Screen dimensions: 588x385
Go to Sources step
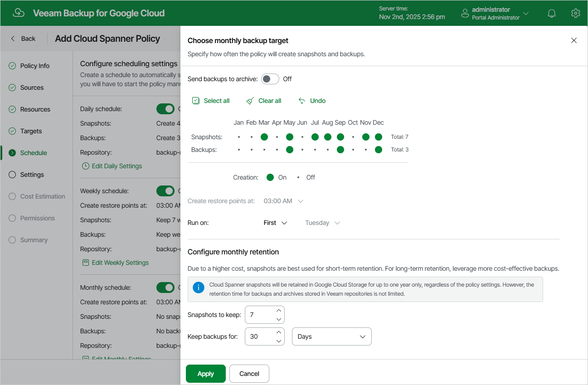click(x=32, y=88)
